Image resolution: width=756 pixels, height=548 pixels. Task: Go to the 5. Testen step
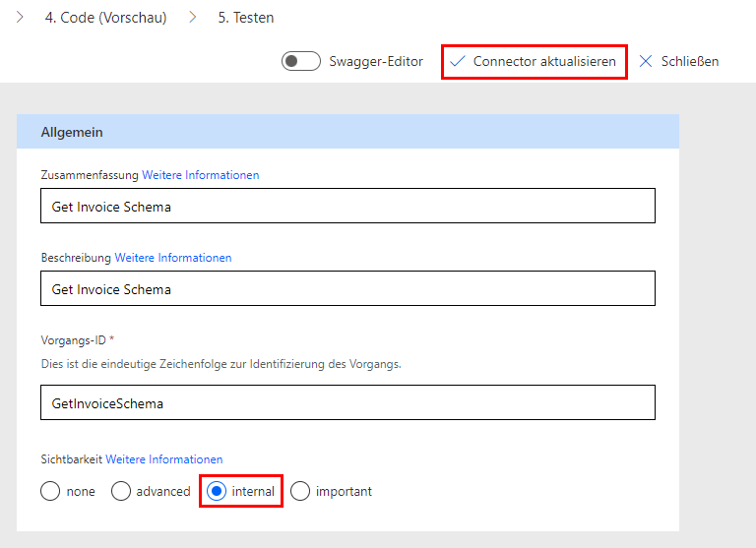(246, 18)
